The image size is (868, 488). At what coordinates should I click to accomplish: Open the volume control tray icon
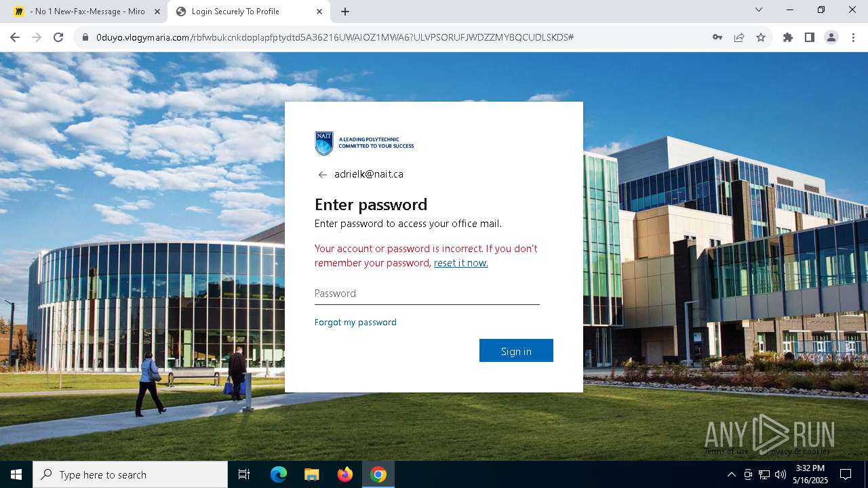(781, 474)
